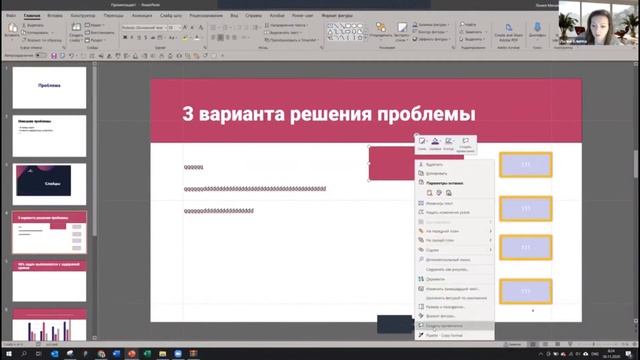Select Cut (Вырезать) in context menu
Viewport: 640px width, 360px height.
(454, 164)
